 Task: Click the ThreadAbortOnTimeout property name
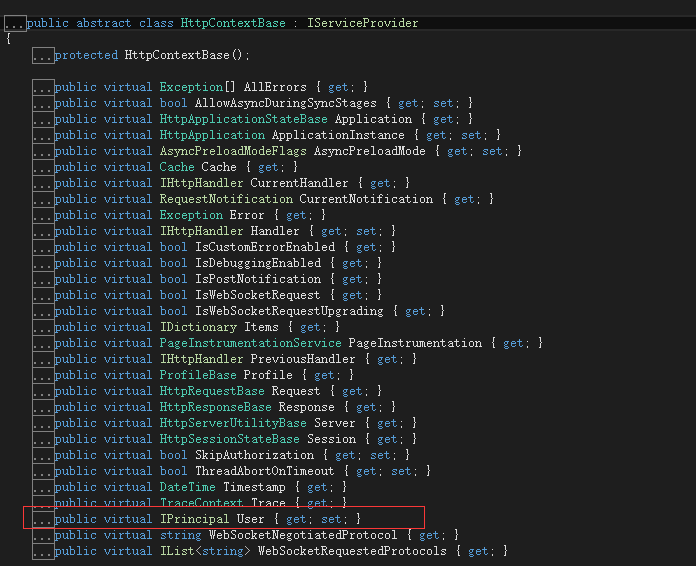point(265,471)
